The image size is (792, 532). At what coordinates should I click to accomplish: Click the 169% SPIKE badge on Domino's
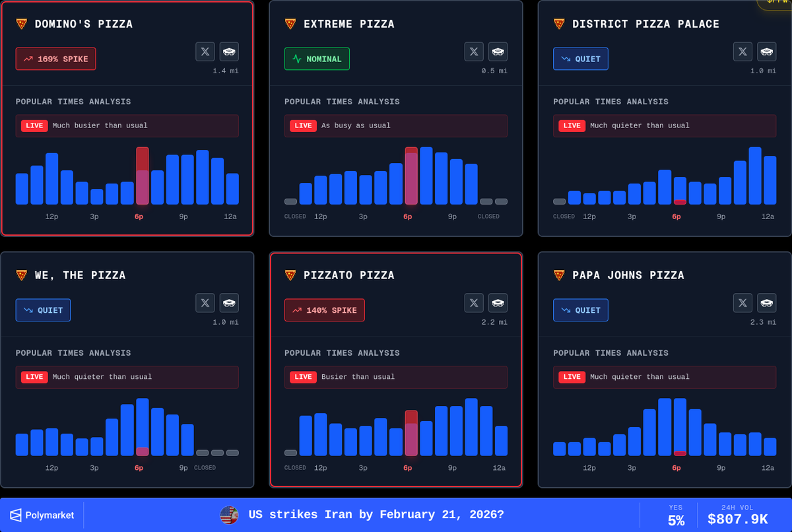tap(56, 59)
